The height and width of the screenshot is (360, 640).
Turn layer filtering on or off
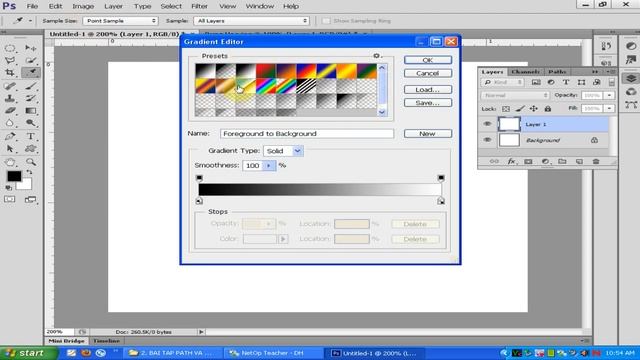tap(611, 82)
